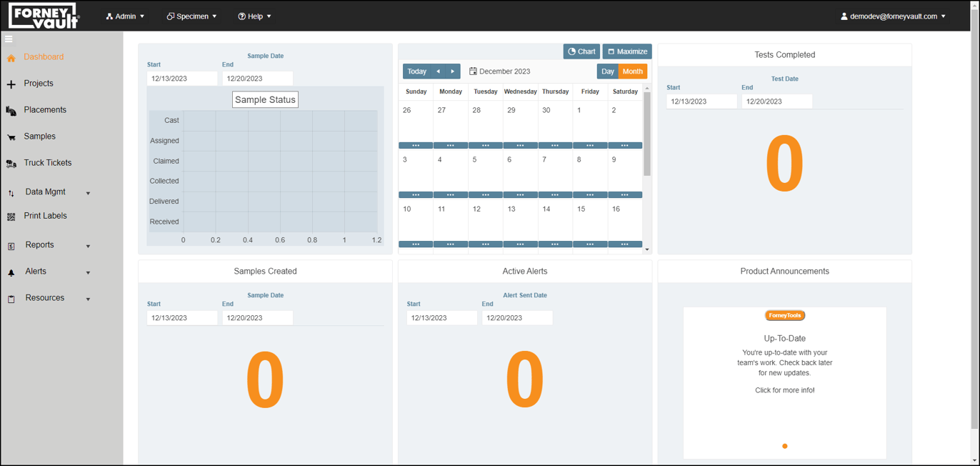Click the Truck Tickets truck icon
The height and width of the screenshot is (466, 980).
(11, 164)
